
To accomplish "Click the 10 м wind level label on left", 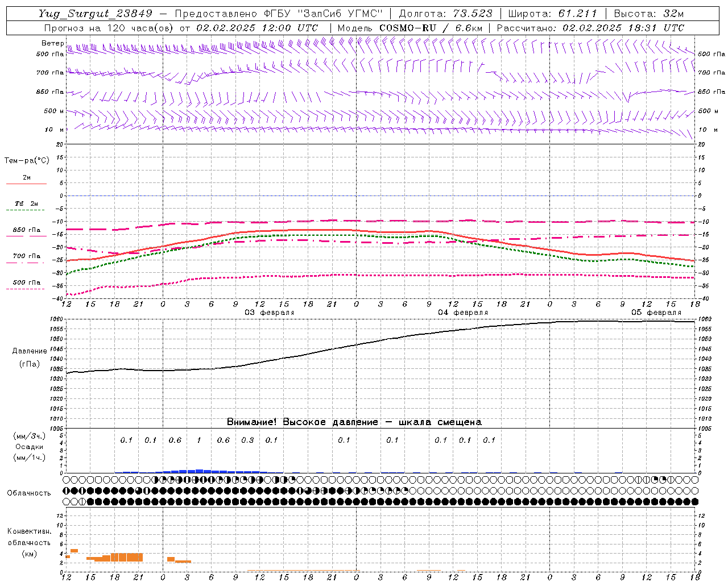I will 54,130.
